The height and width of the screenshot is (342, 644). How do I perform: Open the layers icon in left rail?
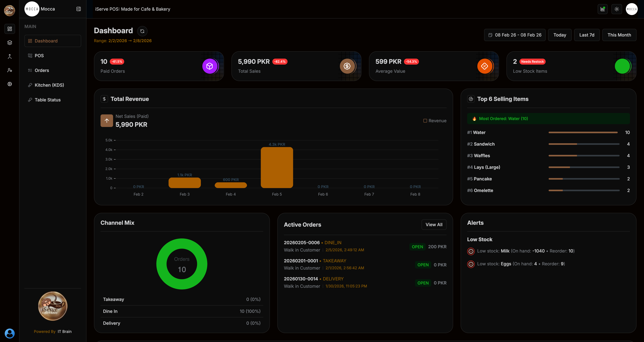tap(10, 42)
